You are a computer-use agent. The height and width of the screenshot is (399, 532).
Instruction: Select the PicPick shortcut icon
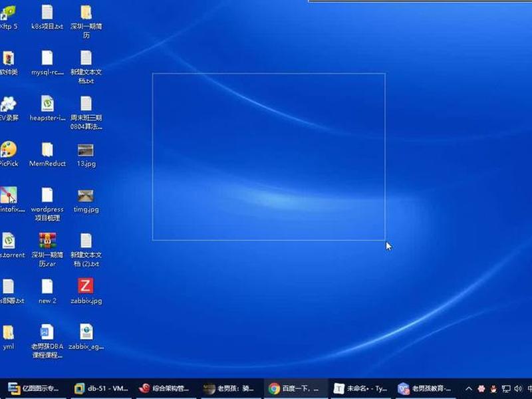pos(8,150)
